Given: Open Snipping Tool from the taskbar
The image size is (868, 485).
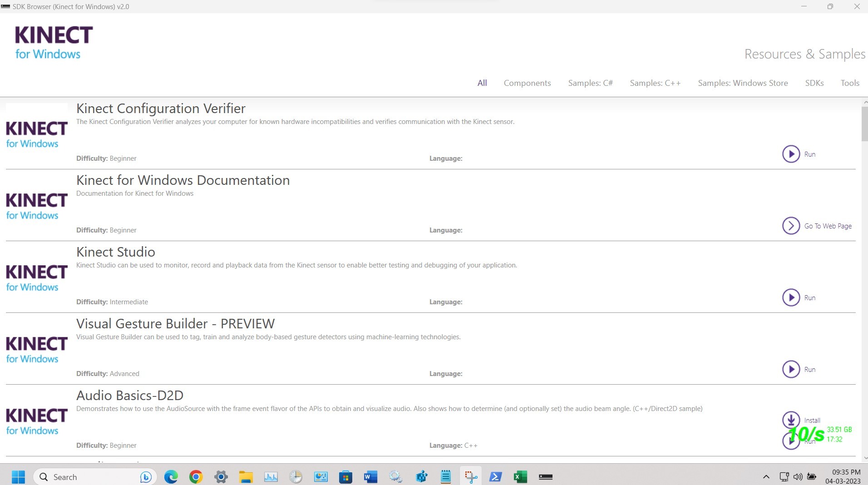Looking at the screenshot, I should pos(471,477).
